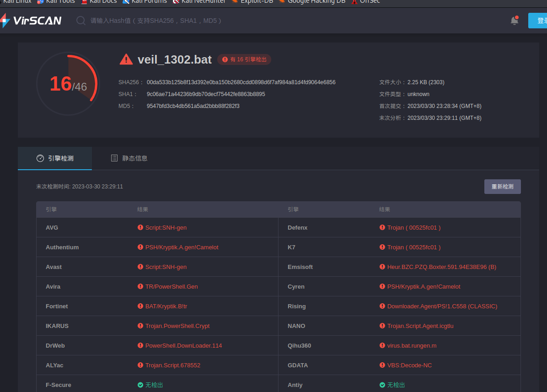
Task: Open Exploit-DB bookmark
Action: click(x=252, y=2)
